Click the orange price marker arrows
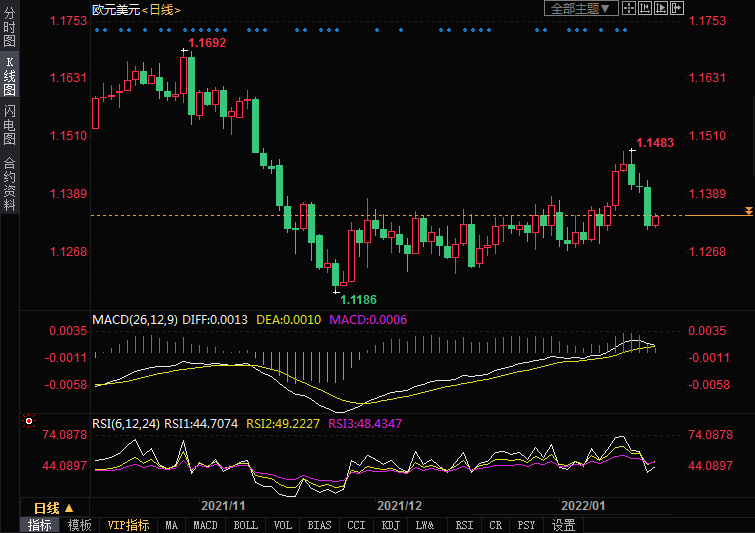The width and height of the screenshot is (755, 533). pyautogui.click(x=748, y=211)
